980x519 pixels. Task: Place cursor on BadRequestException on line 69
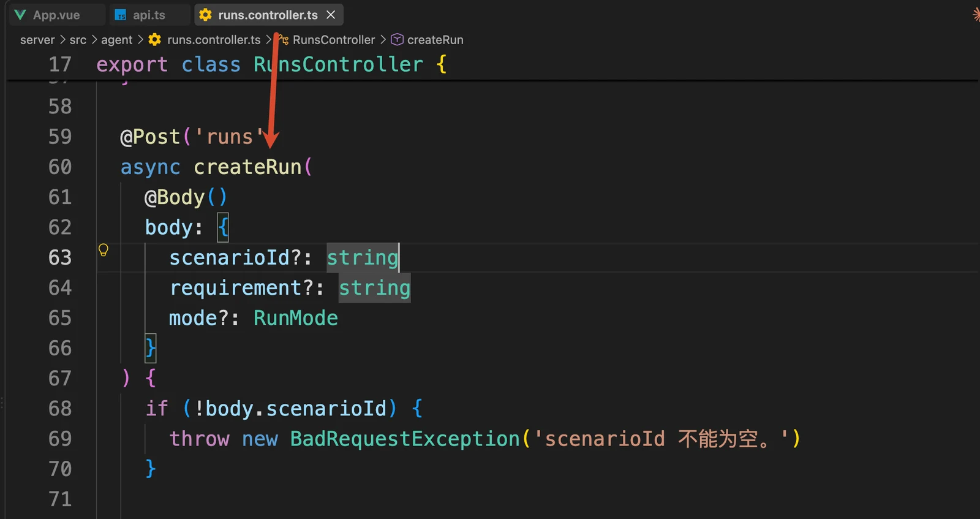405,439
